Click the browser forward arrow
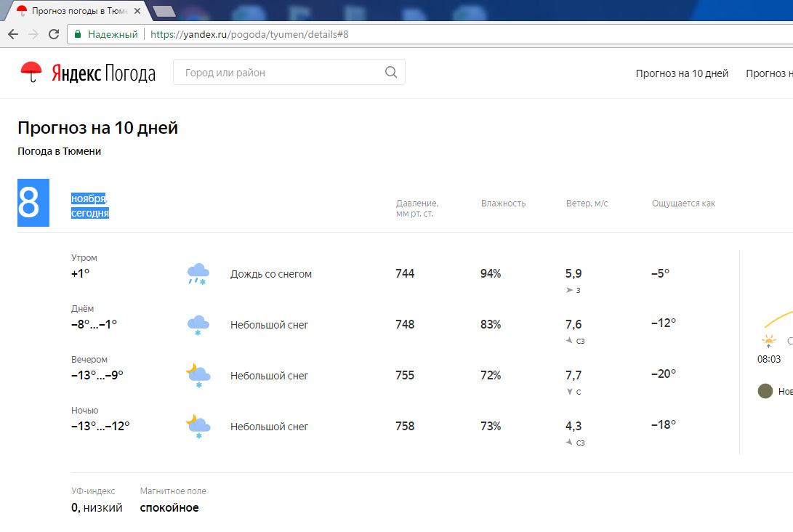The height and width of the screenshot is (532, 793). click(33, 34)
